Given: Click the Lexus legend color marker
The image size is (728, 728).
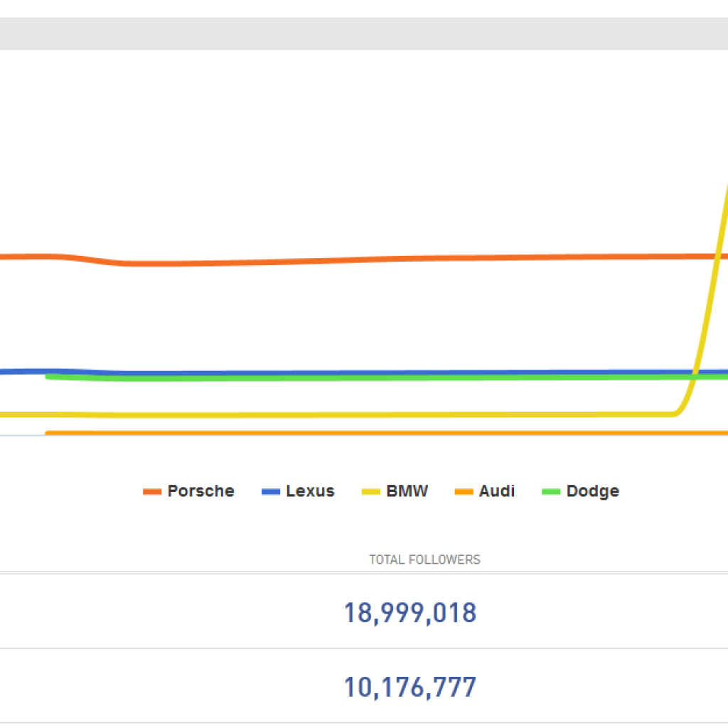Looking at the screenshot, I should pyautogui.click(x=271, y=491).
